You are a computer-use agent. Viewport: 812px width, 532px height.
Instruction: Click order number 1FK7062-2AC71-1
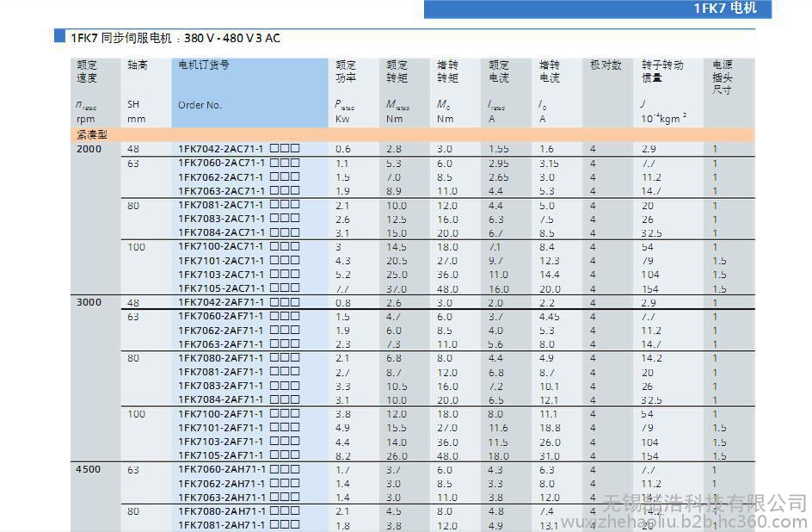220,177
